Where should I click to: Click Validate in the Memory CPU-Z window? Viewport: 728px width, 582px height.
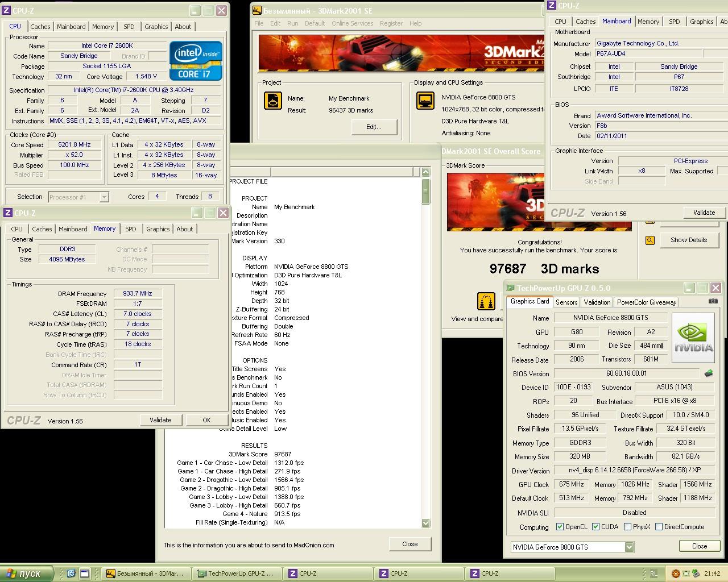(x=160, y=420)
